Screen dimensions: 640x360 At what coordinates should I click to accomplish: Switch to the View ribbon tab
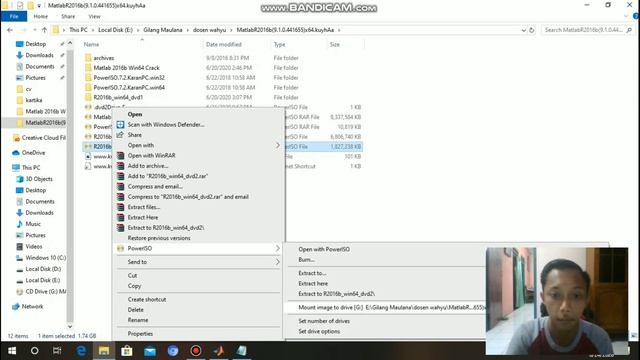tap(94, 16)
